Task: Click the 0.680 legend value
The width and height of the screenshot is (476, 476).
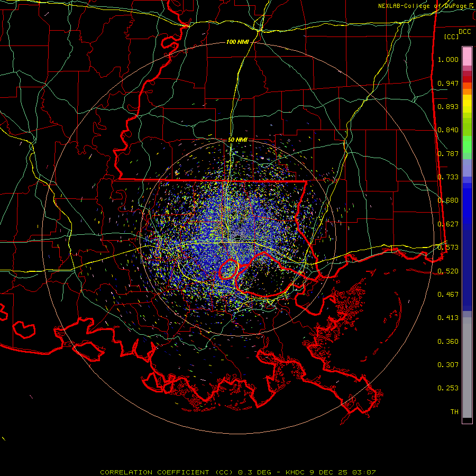Action: [448, 200]
